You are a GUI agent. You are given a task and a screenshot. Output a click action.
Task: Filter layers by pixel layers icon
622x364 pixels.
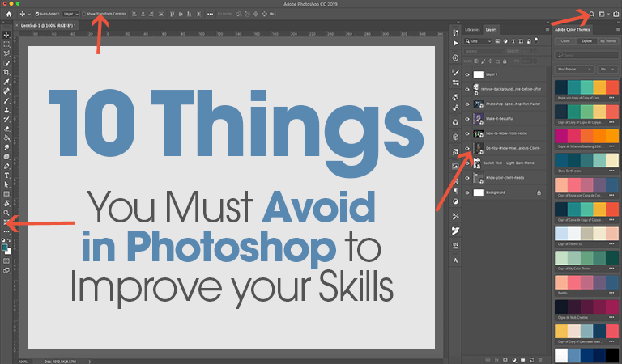pos(497,41)
